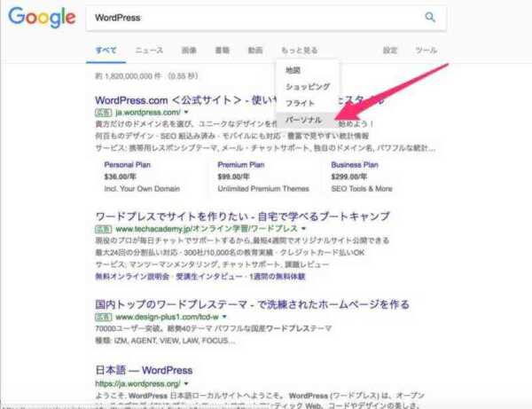532x409 pixels.
Task: Open the ツール search tools
Action: [426, 51]
